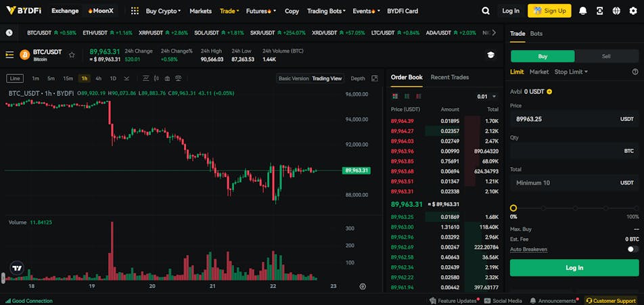Open the 0.01 price precision dropdown
644x305 pixels.
click(x=486, y=97)
